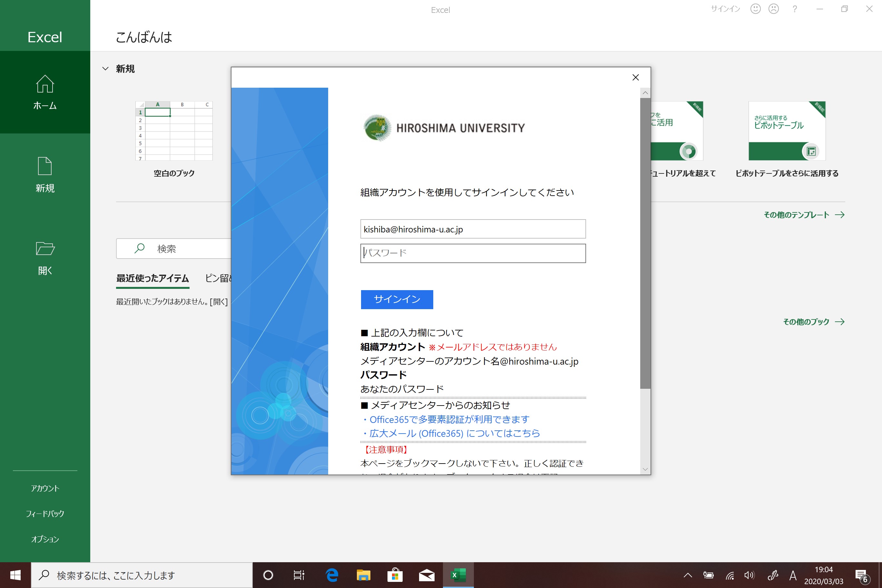Click the blue サインイン button

(397, 299)
